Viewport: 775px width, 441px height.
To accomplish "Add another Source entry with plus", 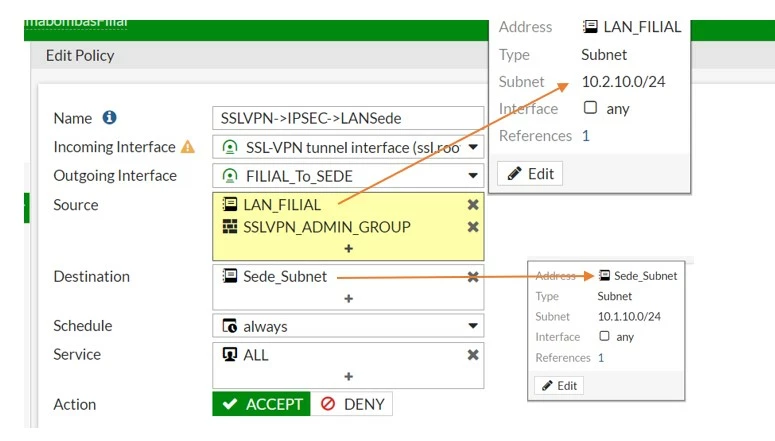I will pos(348,249).
